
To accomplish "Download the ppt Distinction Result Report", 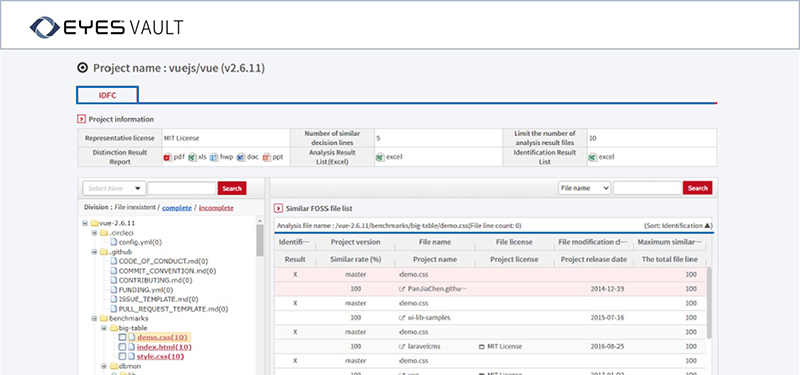I will click(273, 157).
